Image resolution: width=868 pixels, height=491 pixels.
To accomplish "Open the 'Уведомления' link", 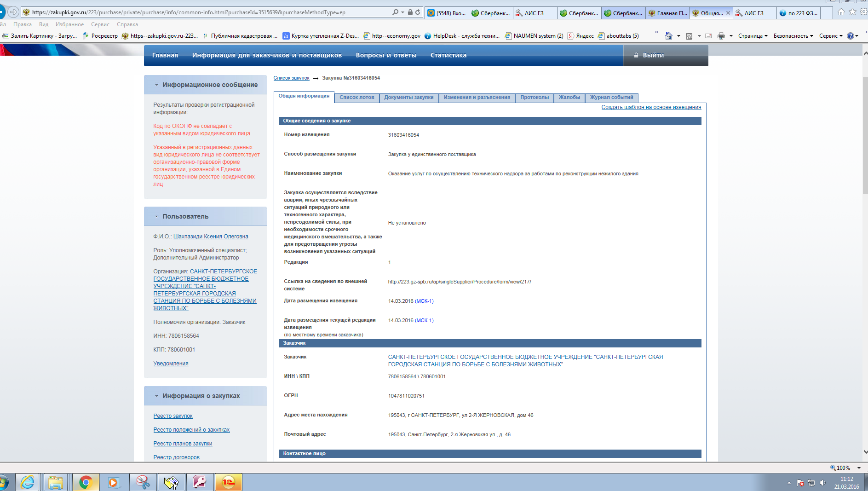I will [x=171, y=364].
